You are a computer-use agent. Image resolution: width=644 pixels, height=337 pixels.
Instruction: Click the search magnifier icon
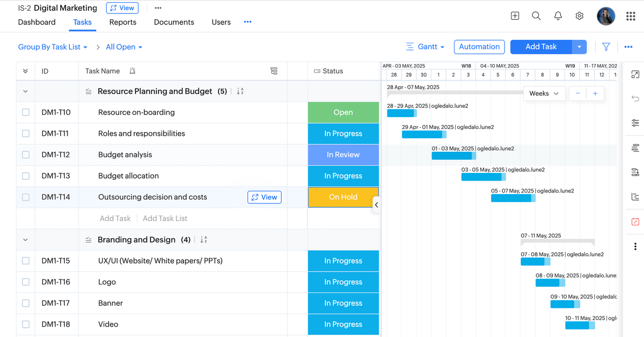tap(536, 16)
